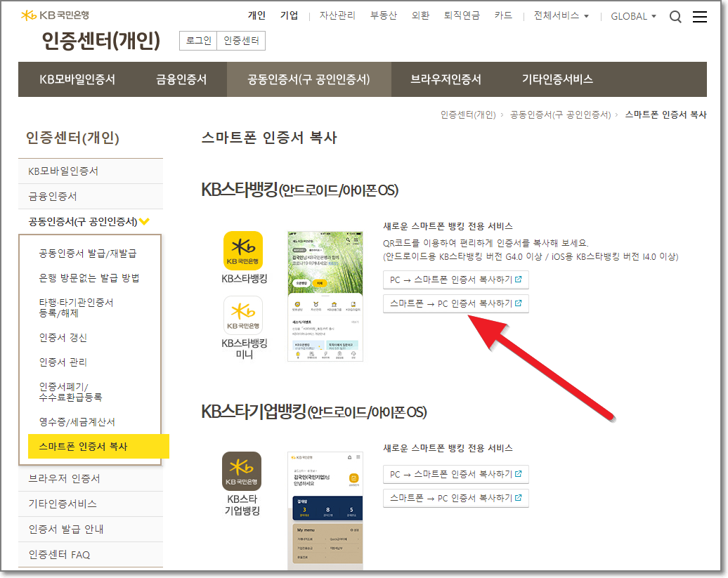
Task: Click the 인증센터 button next to 로그인
Action: pos(241,41)
